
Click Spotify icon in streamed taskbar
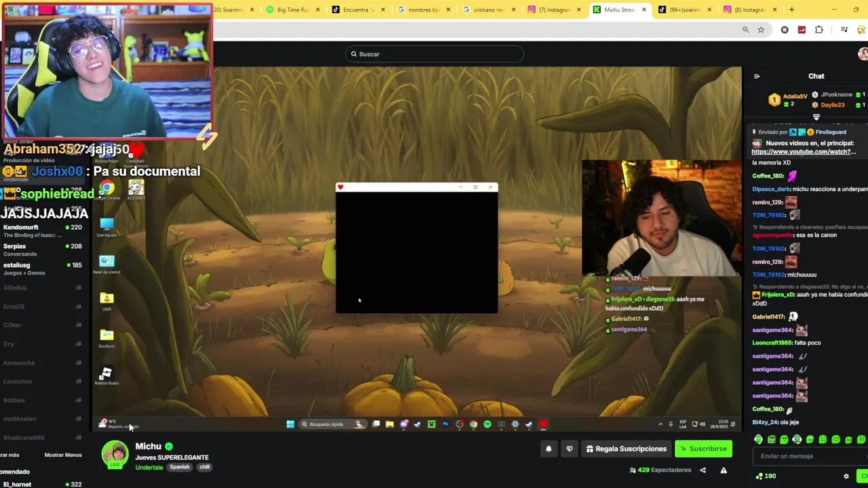[x=487, y=424]
